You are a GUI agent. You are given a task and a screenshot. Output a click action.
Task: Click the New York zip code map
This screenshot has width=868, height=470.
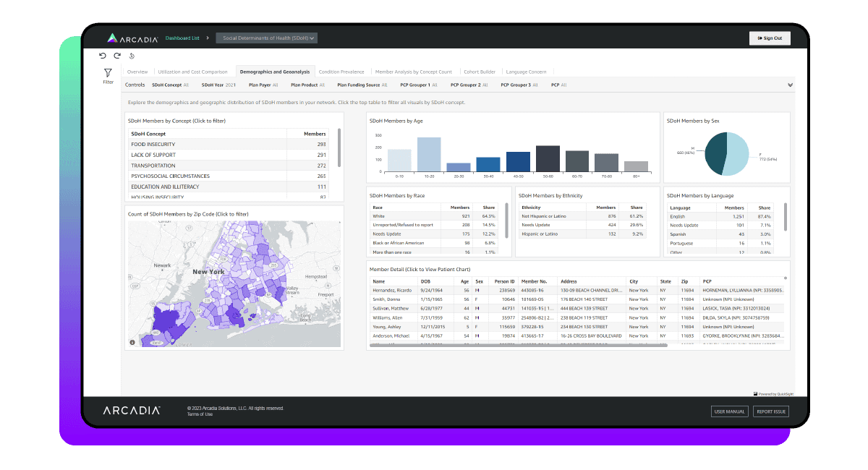pos(234,284)
